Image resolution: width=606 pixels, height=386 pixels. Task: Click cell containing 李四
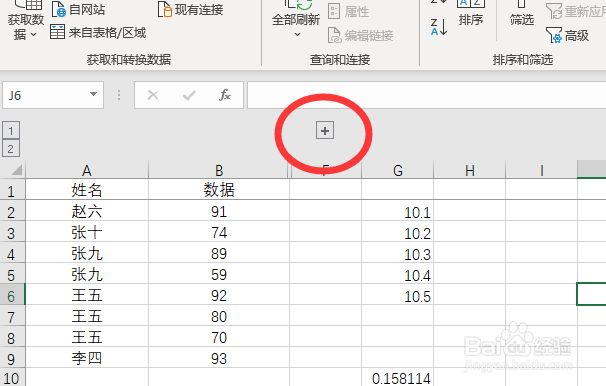(x=87, y=357)
